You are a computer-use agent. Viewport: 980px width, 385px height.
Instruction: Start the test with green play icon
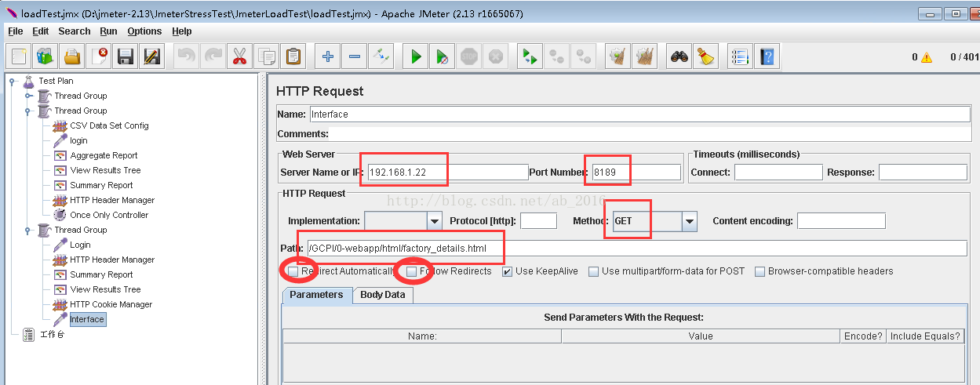(416, 56)
